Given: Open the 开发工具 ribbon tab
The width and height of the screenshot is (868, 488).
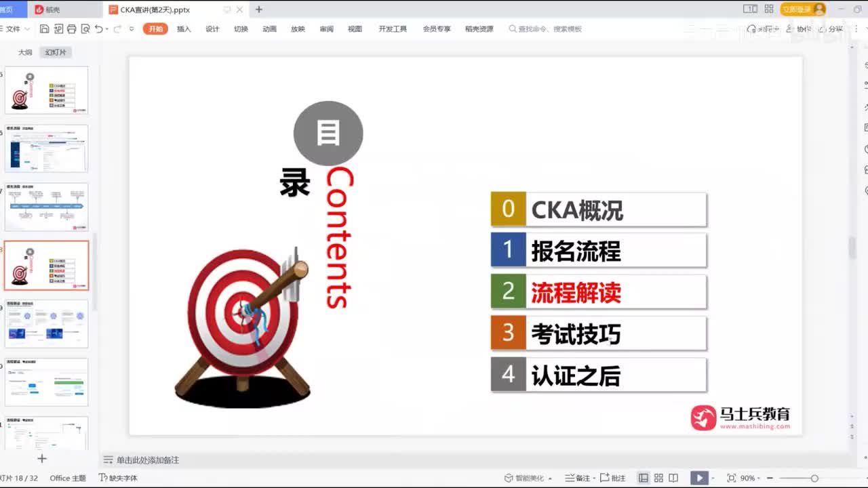Looking at the screenshot, I should tap(393, 29).
